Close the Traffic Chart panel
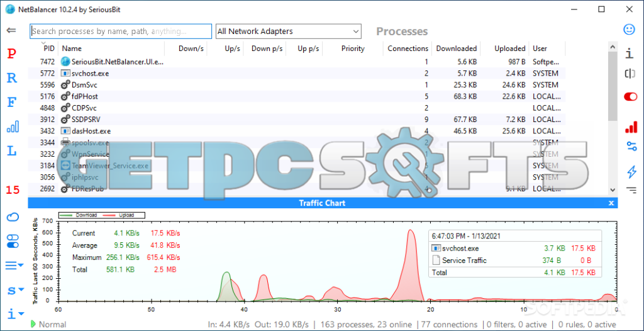Image resolution: width=644 pixels, height=331 pixels. [x=611, y=203]
